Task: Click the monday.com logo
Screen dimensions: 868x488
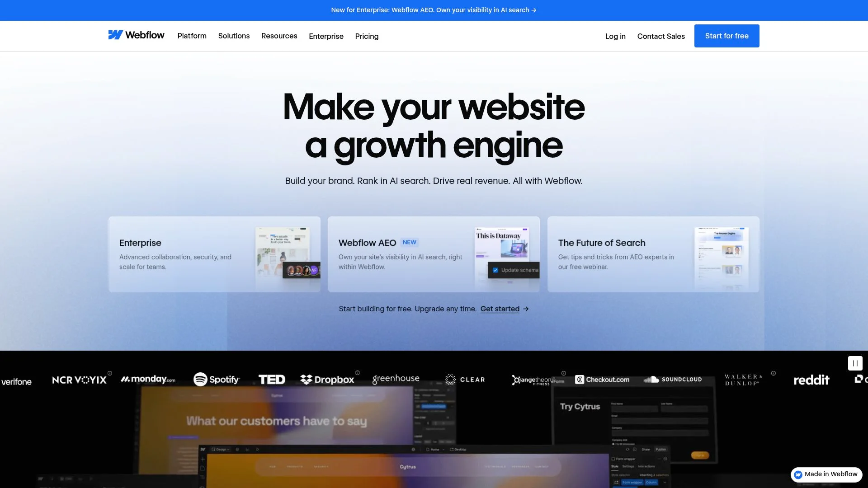Action: (148, 379)
